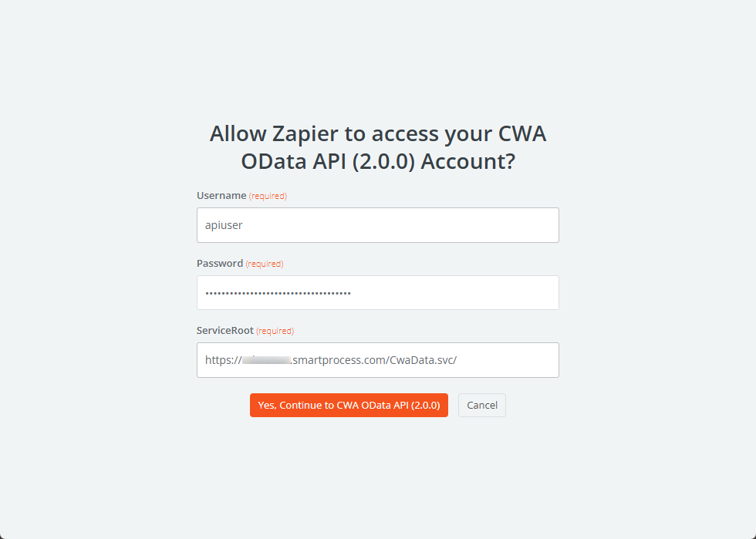
Task: Click the word 'Zapier' in the heading
Action: click(305, 134)
